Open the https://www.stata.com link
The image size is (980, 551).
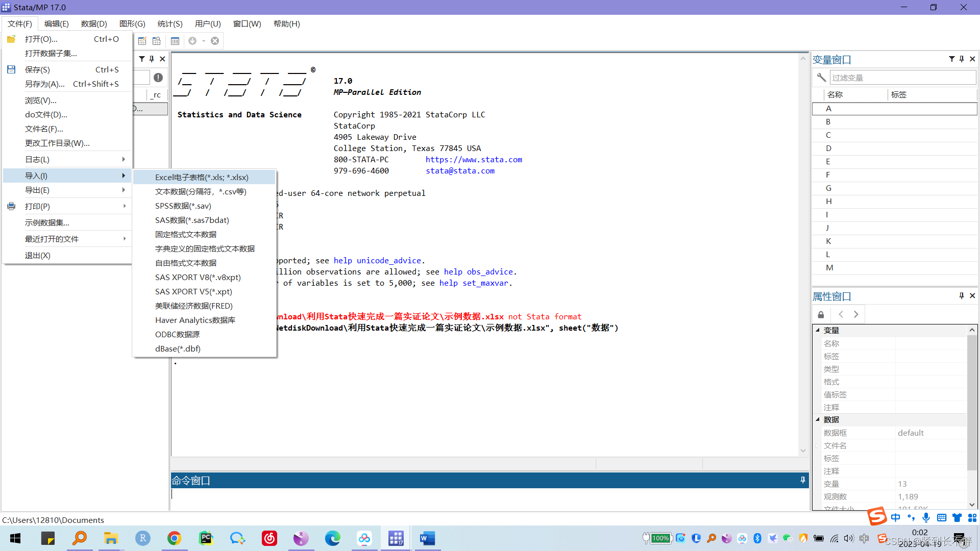tap(474, 159)
